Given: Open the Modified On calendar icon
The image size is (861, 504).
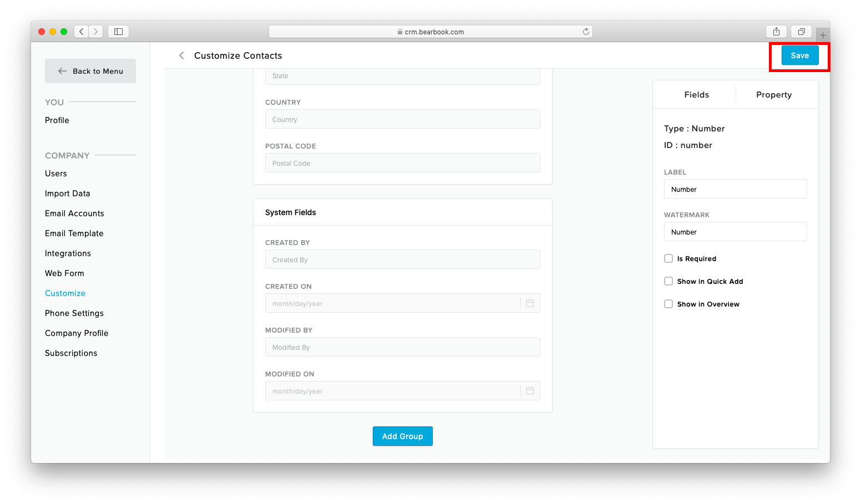Looking at the screenshot, I should coord(530,391).
